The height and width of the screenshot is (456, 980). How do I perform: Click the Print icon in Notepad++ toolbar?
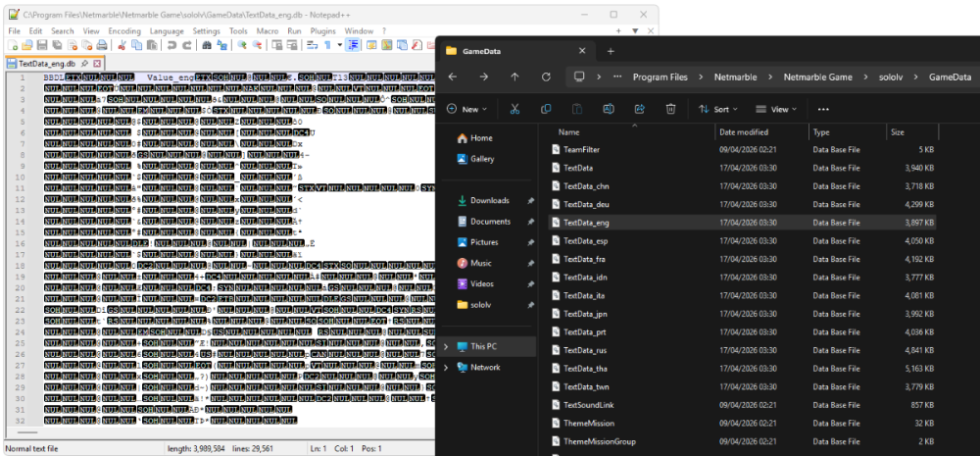click(x=101, y=45)
